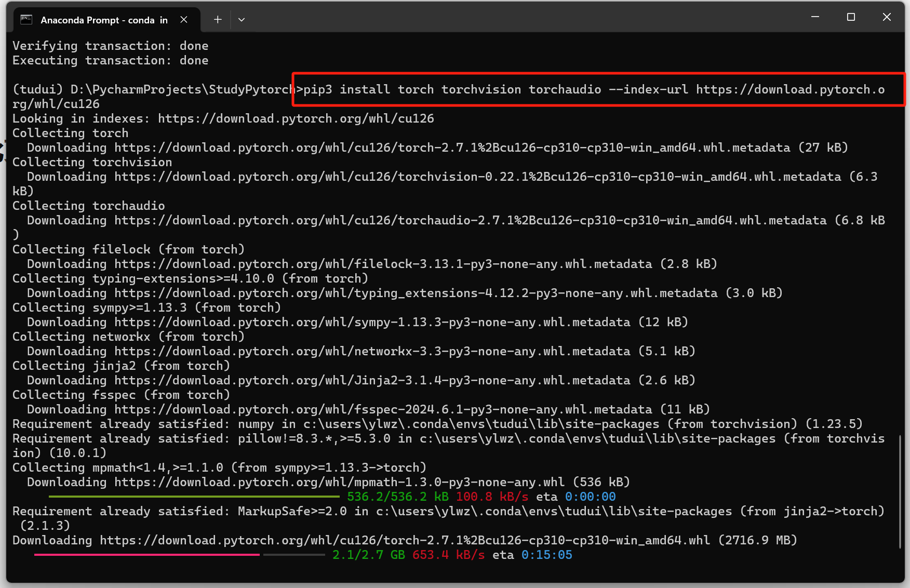Image resolution: width=910 pixels, height=588 pixels.
Task: Click the '653.4 kB/s' speed value
Action: pyautogui.click(x=449, y=555)
